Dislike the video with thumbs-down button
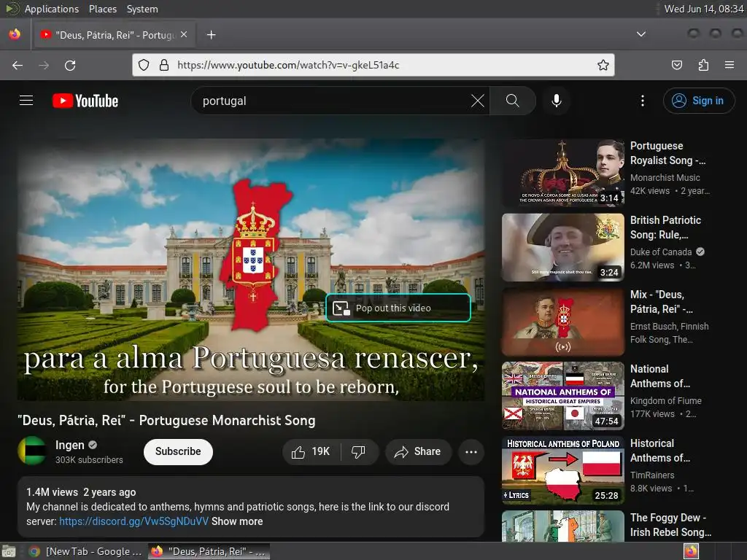This screenshot has height=560, width=747. (359, 451)
